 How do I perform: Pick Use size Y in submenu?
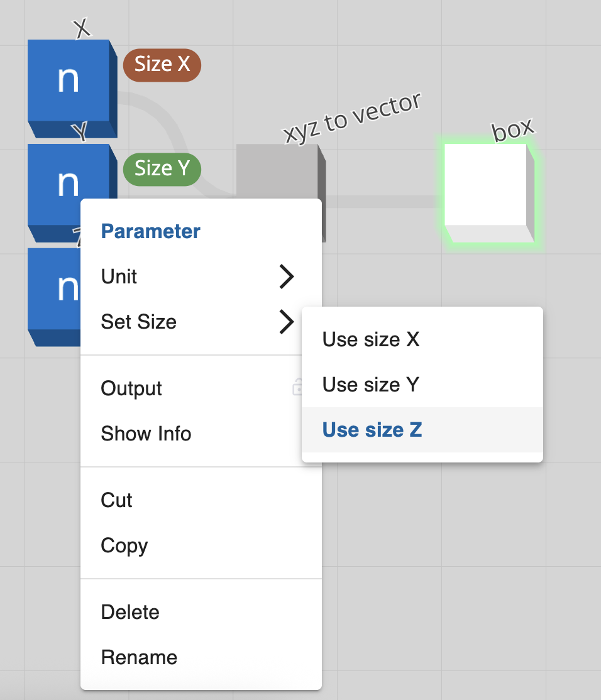point(371,385)
